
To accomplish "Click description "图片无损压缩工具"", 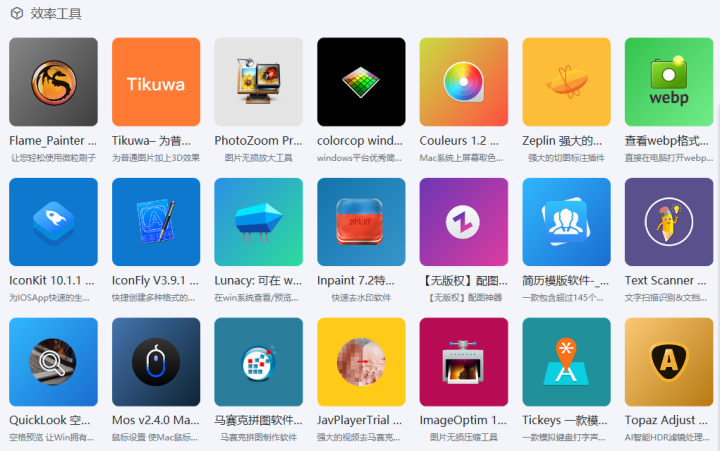I will [x=464, y=437].
